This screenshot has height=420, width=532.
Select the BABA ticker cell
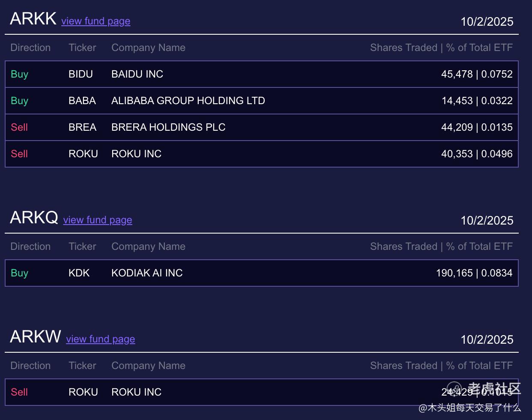tap(82, 101)
